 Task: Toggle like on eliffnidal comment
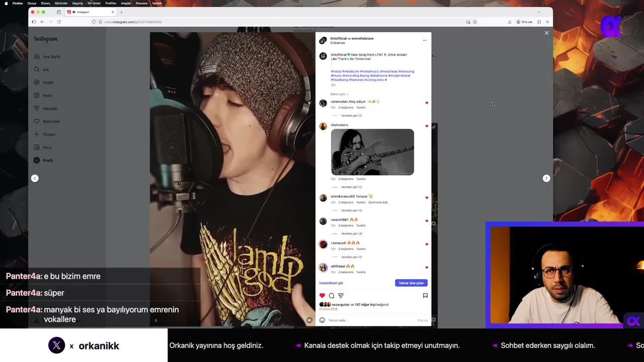(x=427, y=267)
